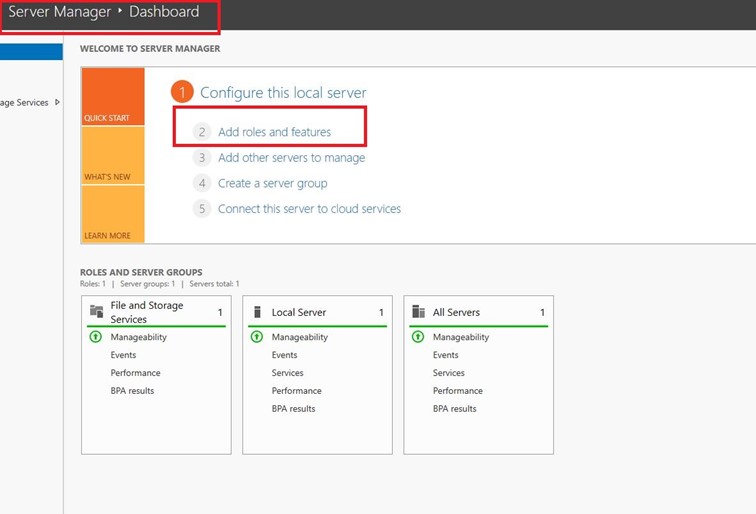Open the Local Server tile title
Viewport: 756px width, 514px height.
tap(298, 312)
